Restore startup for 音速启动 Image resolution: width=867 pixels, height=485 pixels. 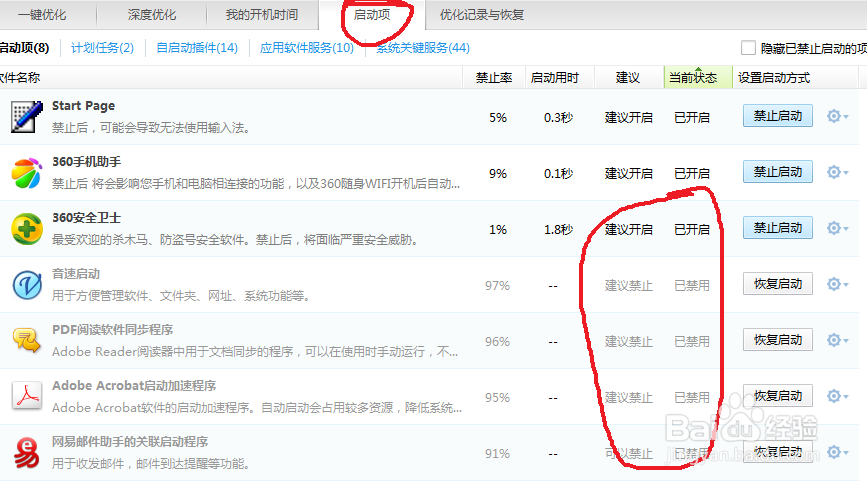pyautogui.click(x=777, y=284)
